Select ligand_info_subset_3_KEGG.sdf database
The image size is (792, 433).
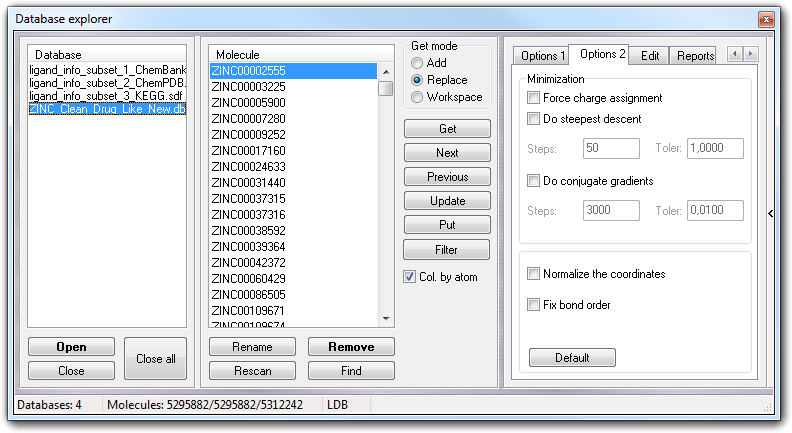tap(107, 96)
